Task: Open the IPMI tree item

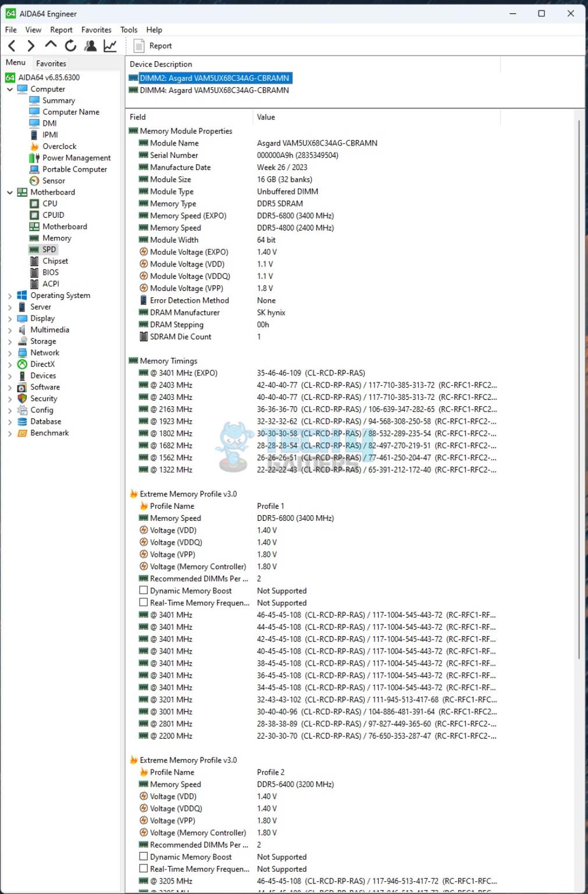Action: pyautogui.click(x=50, y=134)
